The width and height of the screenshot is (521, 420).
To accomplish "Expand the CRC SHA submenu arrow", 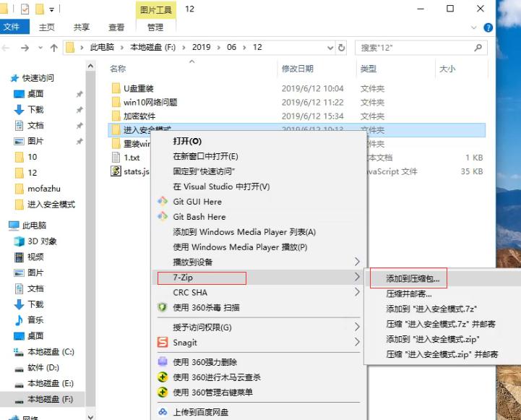I will [357, 292].
